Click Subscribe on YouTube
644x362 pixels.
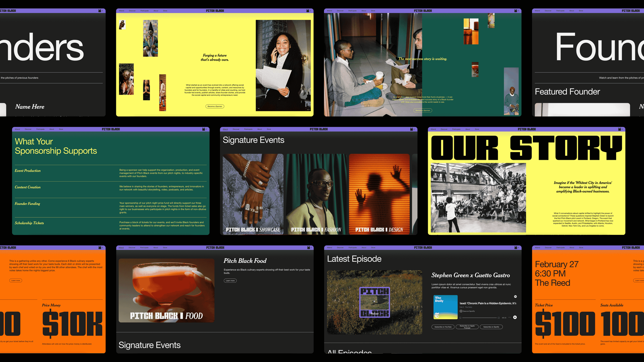tap(443, 327)
